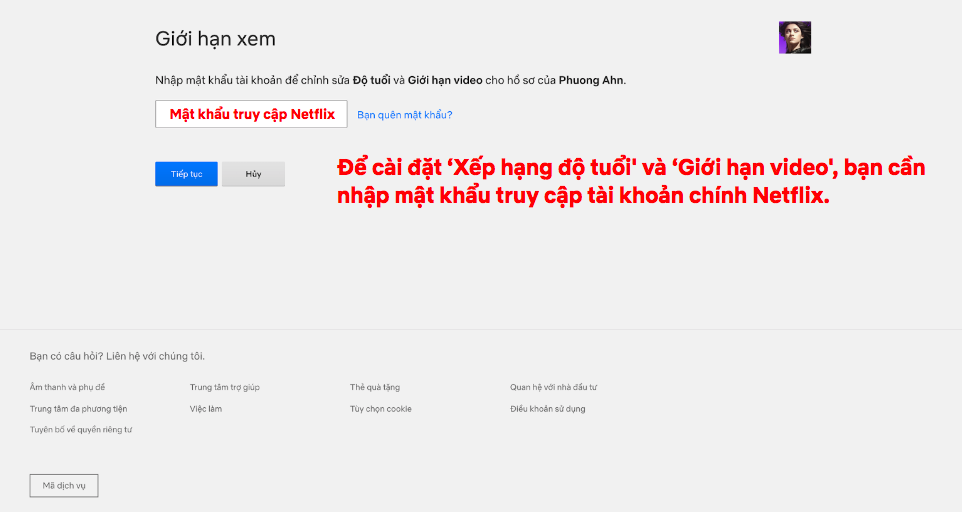Click the 'Mã dịch vụ' button
The width and height of the screenshot is (962, 512).
point(64,486)
